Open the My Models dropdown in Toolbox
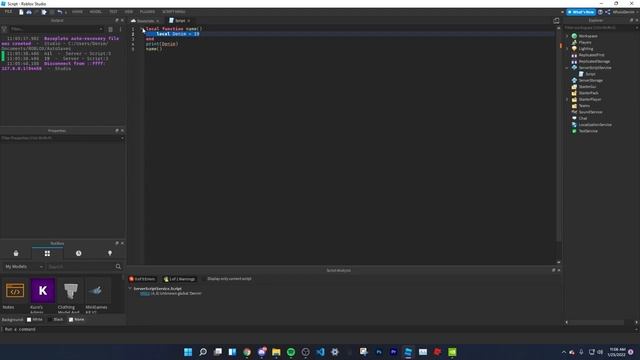640x360 pixels. click(24, 267)
